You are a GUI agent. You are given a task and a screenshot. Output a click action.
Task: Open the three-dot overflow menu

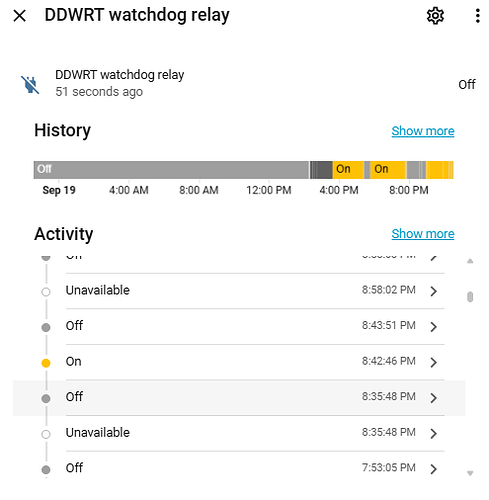[x=478, y=16]
